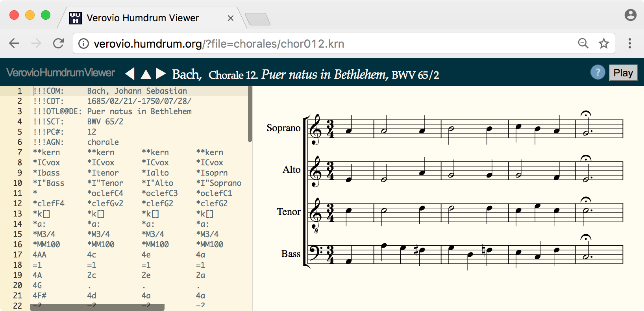The width and height of the screenshot is (644, 311).
Task: Click the macOS yellow minimize window button
Action: tap(30, 15)
